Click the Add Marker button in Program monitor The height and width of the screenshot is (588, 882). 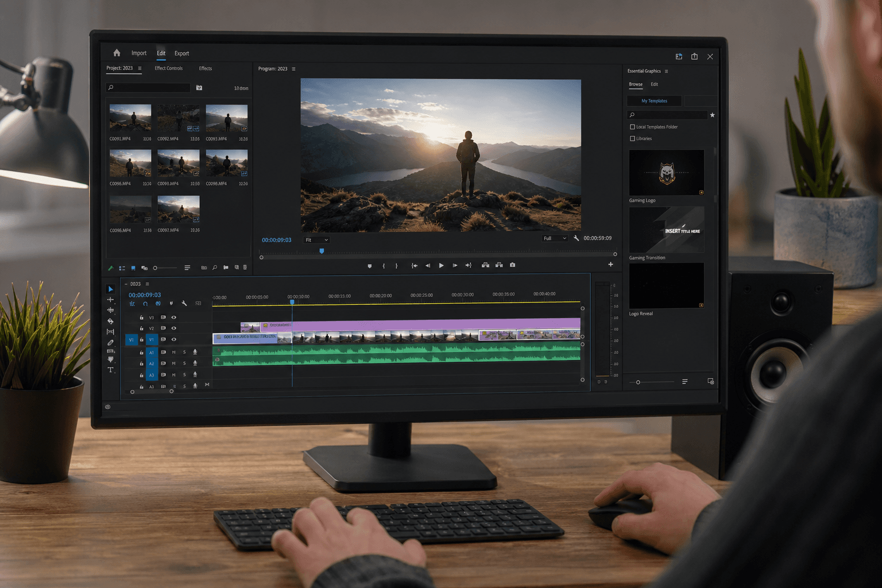pos(369,266)
